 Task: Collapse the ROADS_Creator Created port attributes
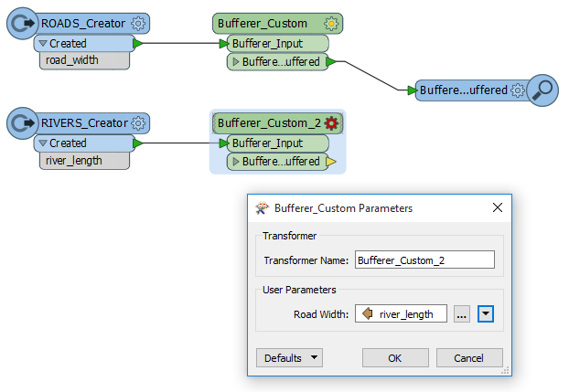[x=43, y=43]
